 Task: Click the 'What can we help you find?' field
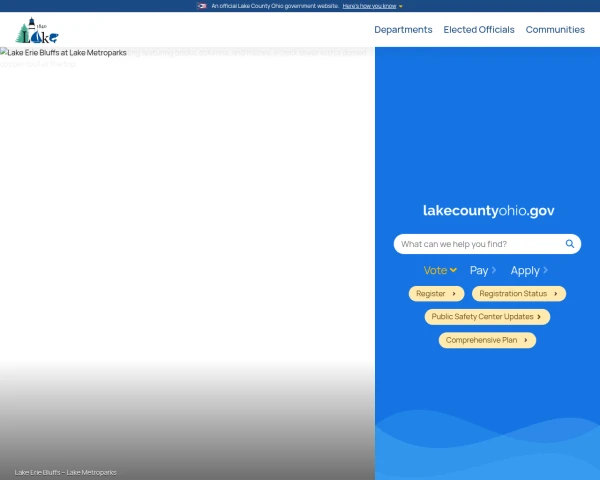pos(487,244)
